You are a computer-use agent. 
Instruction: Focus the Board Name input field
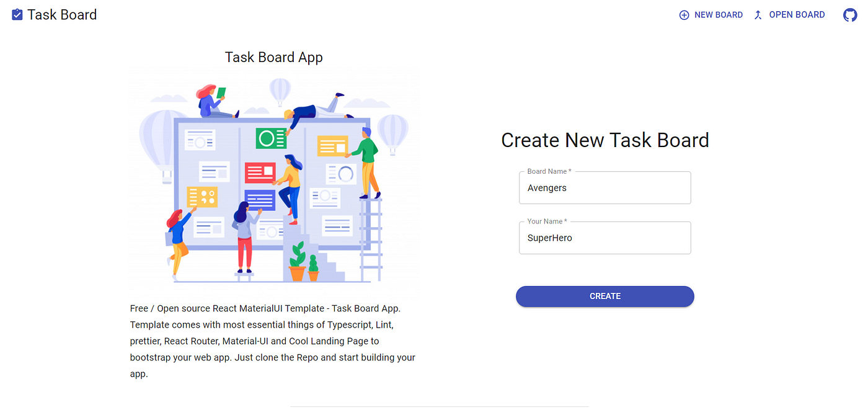tap(605, 187)
